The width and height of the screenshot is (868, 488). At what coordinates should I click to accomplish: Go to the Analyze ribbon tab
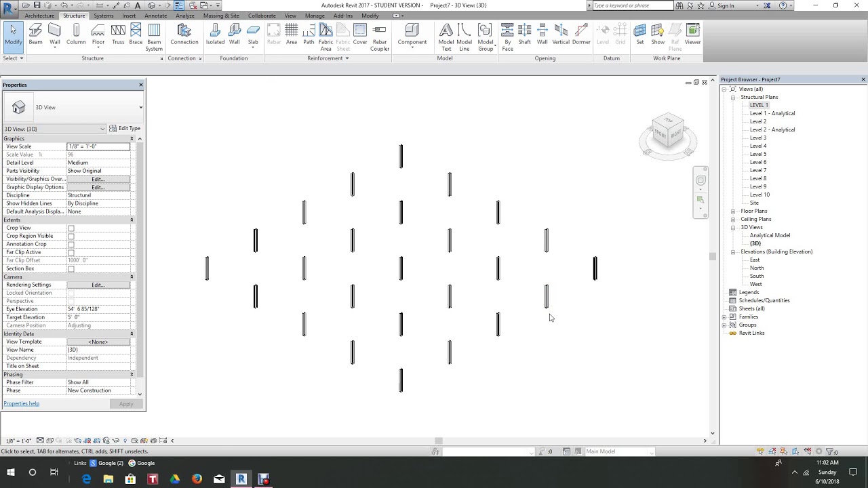click(x=184, y=16)
